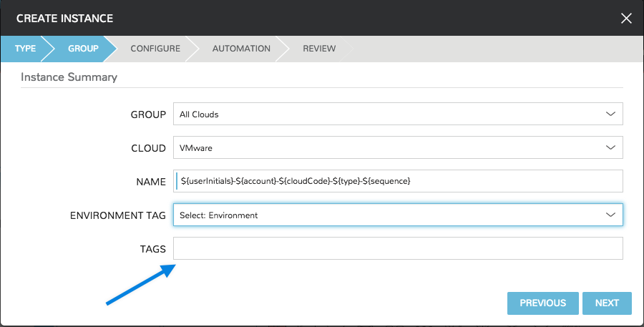The image size is (644, 327).
Task: Click the chevron arrow in GROUP field
Action: [x=610, y=114]
